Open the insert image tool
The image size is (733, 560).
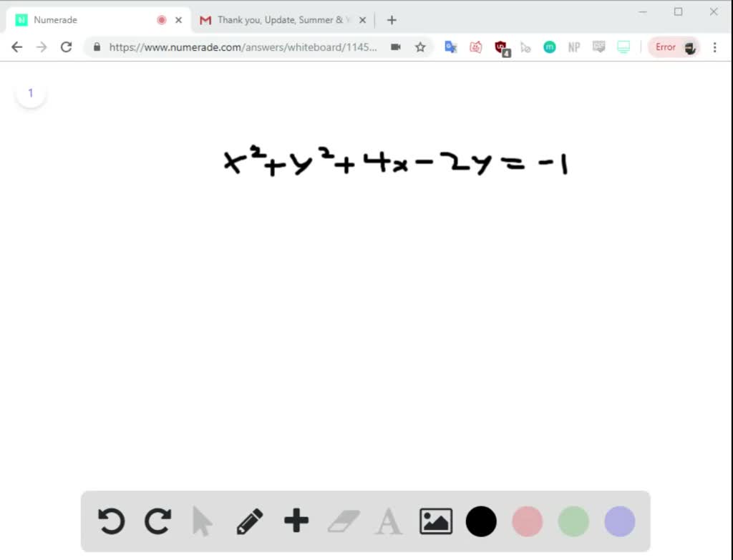click(435, 521)
